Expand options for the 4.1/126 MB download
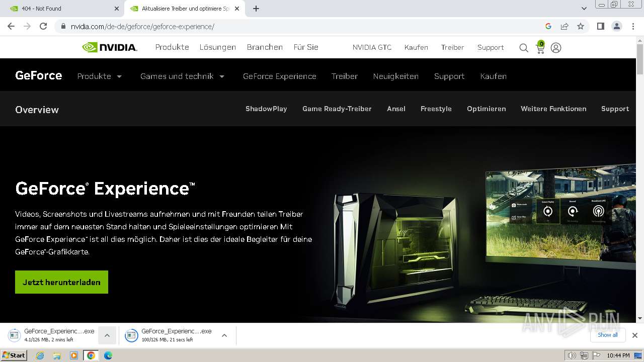The width and height of the screenshot is (644, 362). (x=107, y=335)
